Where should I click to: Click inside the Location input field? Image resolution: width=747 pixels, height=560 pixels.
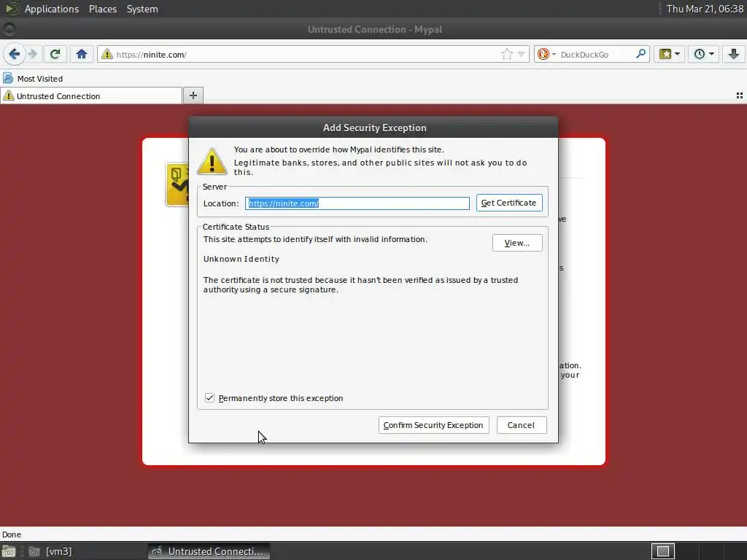(357, 203)
